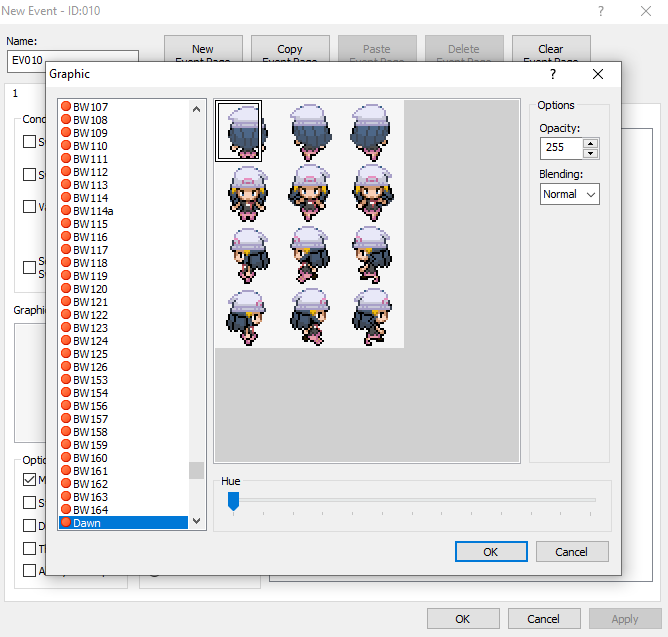The image size is (668, 637).
Task: Toggle the checked checkbox in Options group
Action: [30, 479]
